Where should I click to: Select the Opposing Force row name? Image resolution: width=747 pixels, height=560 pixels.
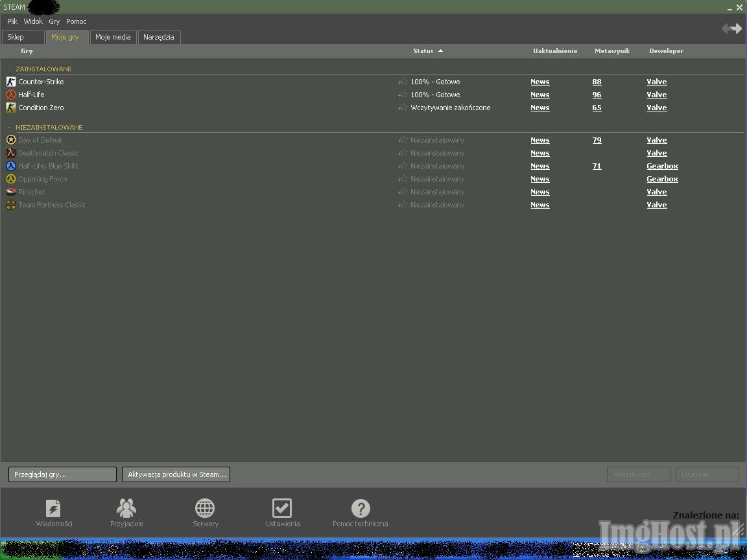42,179
